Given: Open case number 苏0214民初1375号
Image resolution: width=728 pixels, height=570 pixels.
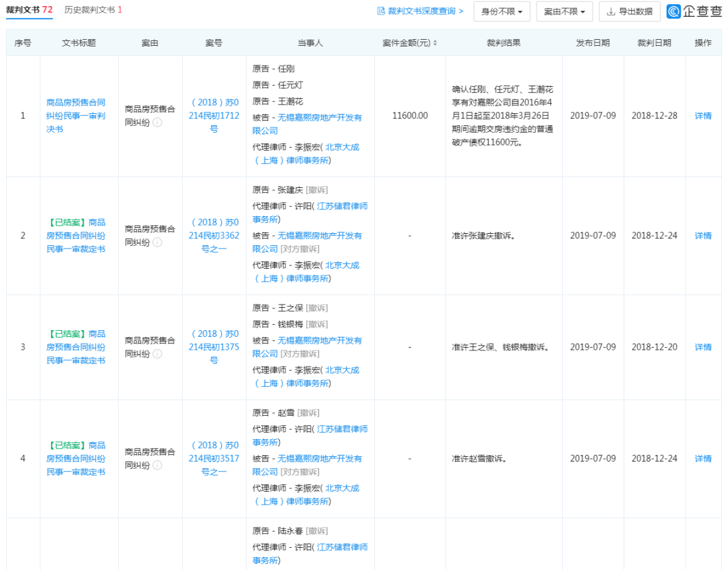Looking at the screenshot, I should 214,347.
